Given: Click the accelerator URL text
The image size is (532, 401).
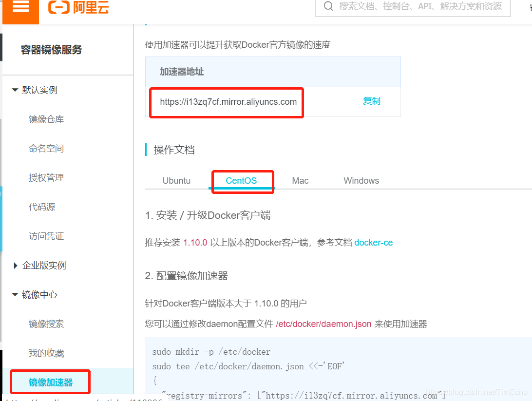Looking at the screenshot, I should click(x=228, y=102).
